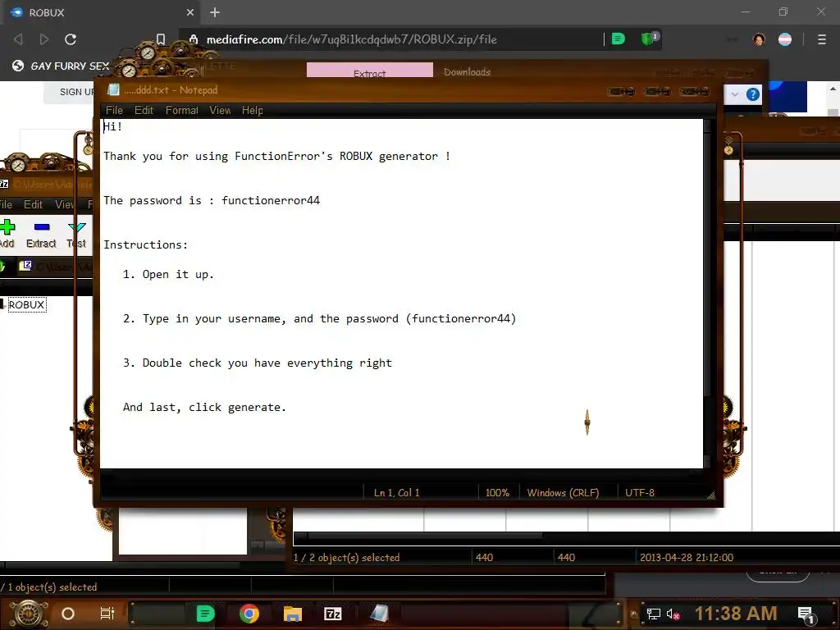840x630 pixels.
Task: Click the 'Instructions:' line in Notepad
Action: click(x=146, y=244)
